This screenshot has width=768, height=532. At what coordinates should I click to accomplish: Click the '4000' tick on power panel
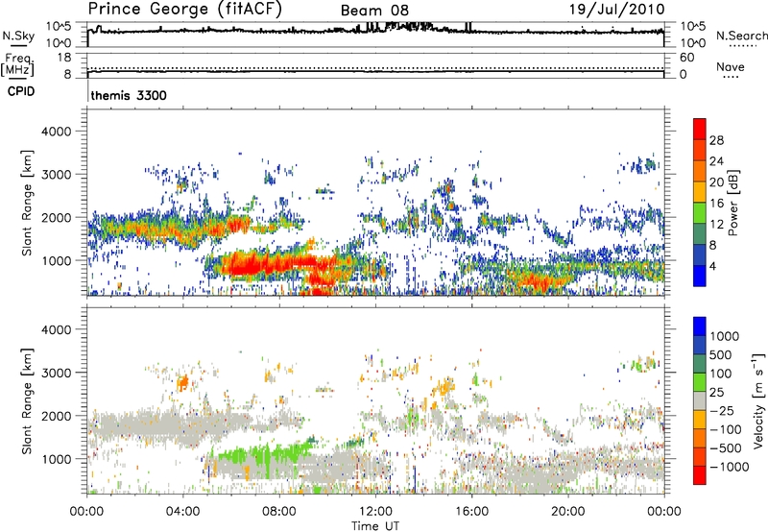57,132
